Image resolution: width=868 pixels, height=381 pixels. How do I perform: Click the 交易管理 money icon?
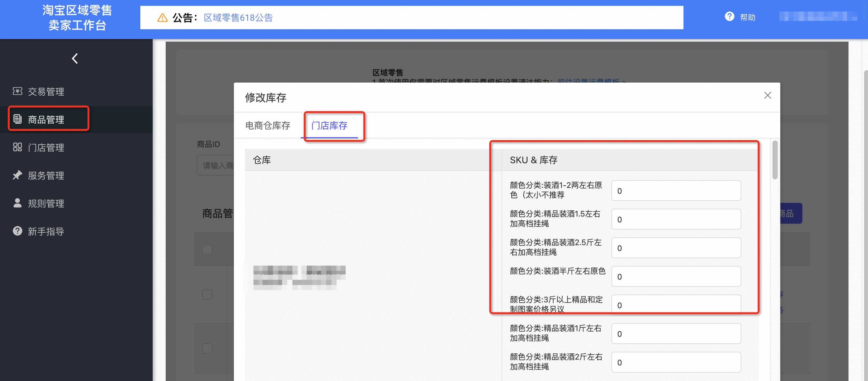click(x=17, y=91)
